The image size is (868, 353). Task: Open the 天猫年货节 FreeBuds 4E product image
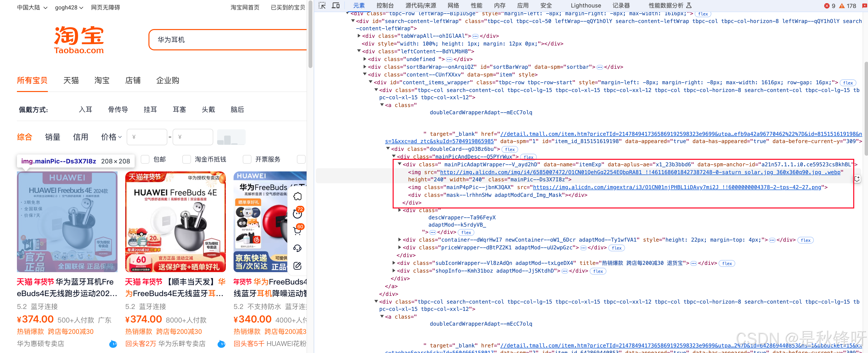pyautogui.click(x=175, y=222)
